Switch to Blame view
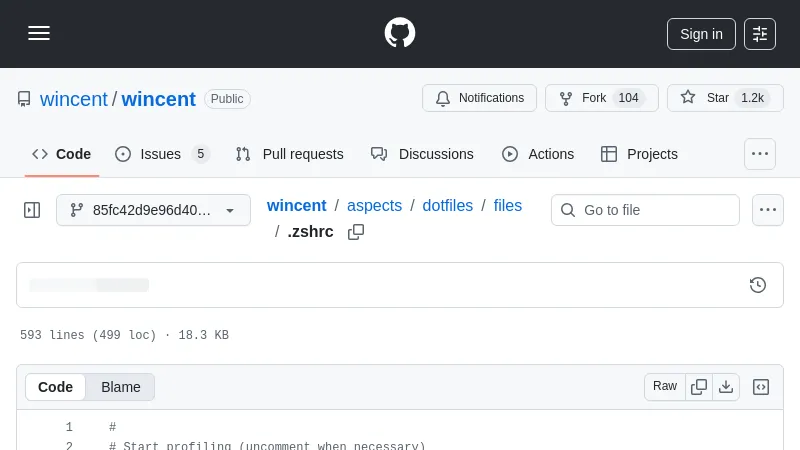800x450 pixels. 121,387
